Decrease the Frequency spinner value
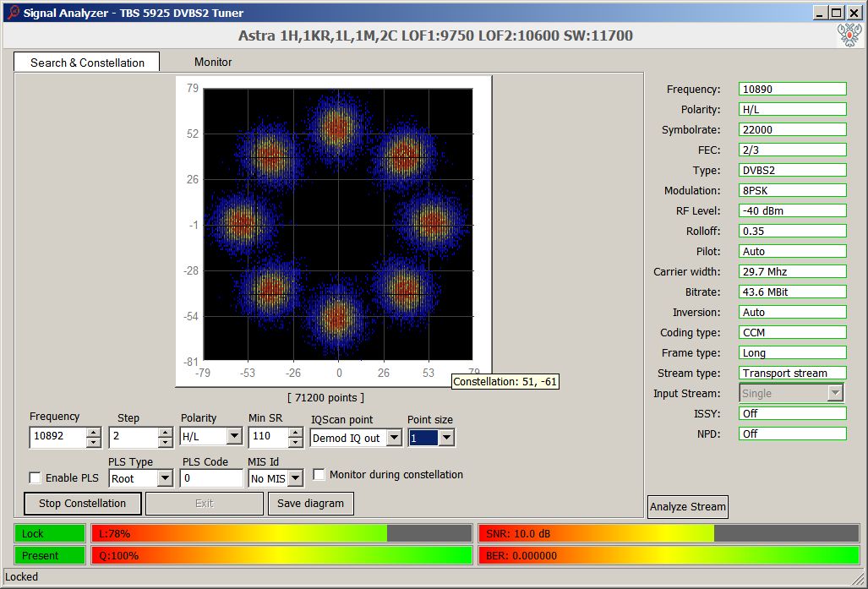The width and height of the screenshot is (868, 589). pos(94,442)
